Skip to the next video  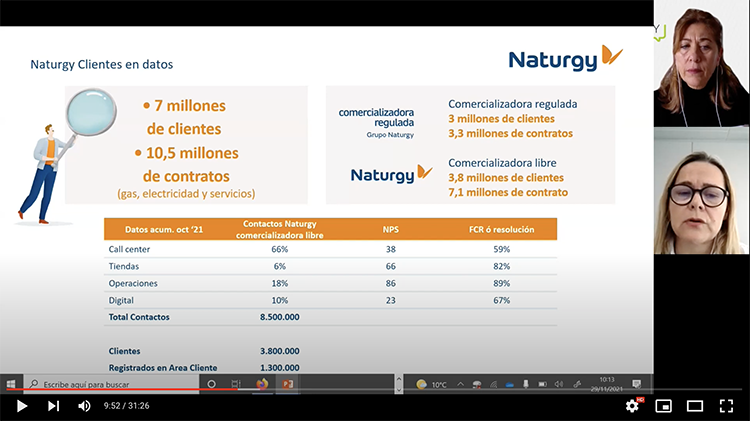[53, 406]
